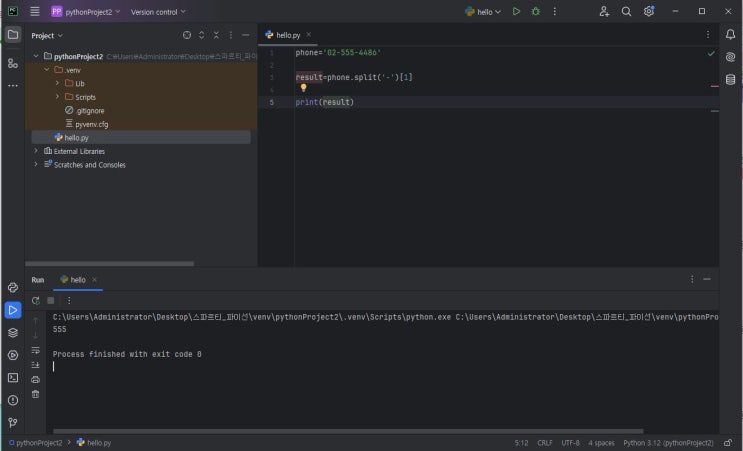Screen dimensions: 743x451
Task: Click the UTF-8 encoding in status bar
Action: pos(570,442)
